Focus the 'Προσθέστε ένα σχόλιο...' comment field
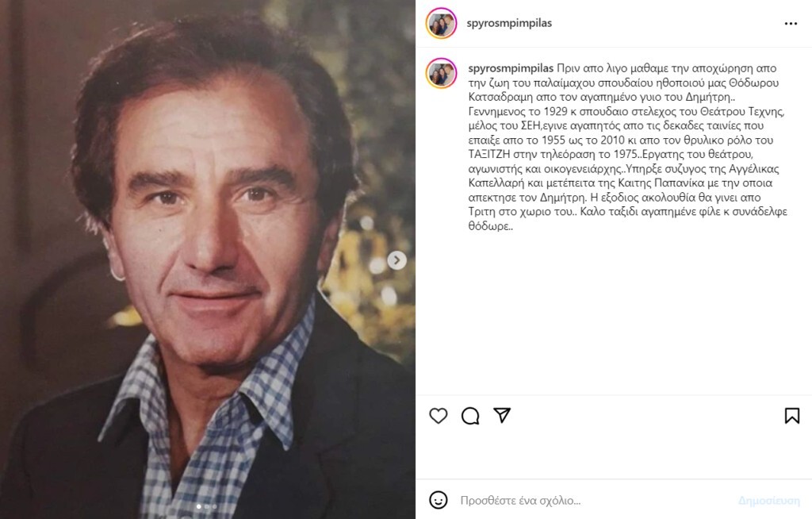Image resolution: width=812 pixels, height=519 pixels. tap(596, 500)
